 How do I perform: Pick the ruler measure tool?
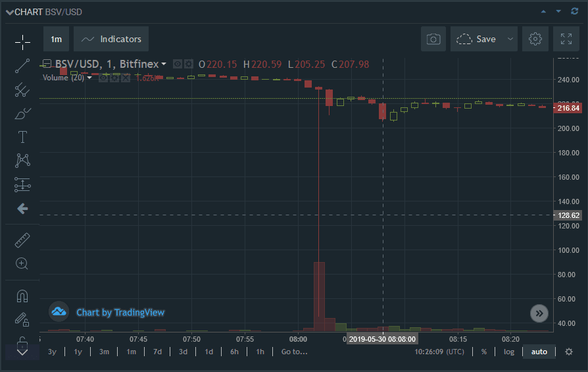click(x=22, y=240)
